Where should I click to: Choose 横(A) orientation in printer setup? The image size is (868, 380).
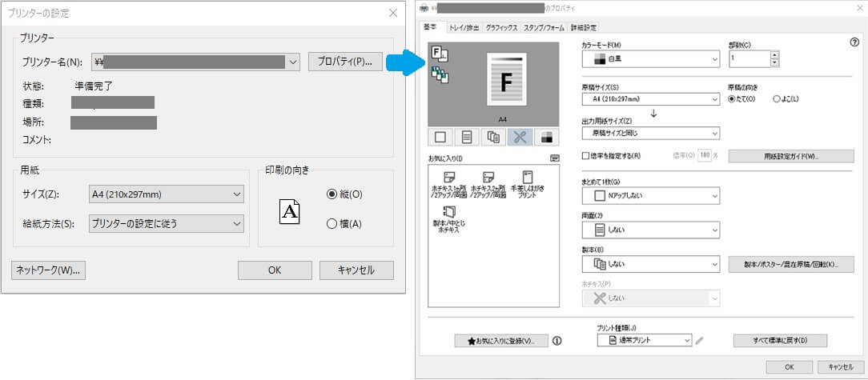[x=332, y=224]
